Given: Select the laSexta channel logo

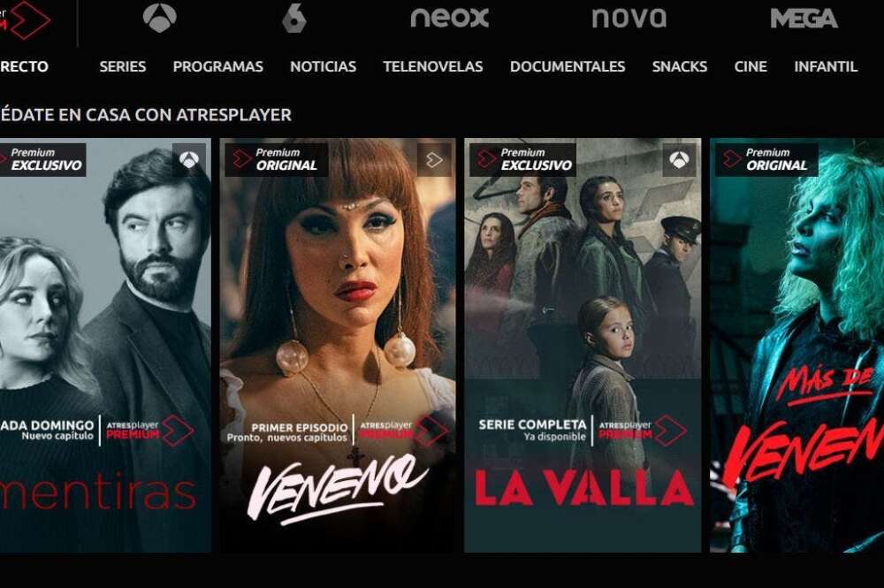Looking at the screenshot, I should [293, 18].
